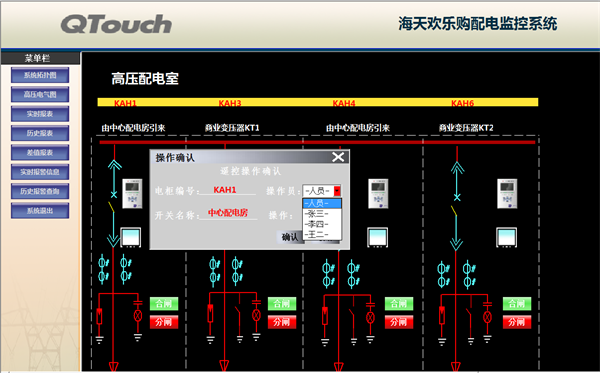
Task: Close the 操作确认 dialog with X
Action: tap(338, 157)
